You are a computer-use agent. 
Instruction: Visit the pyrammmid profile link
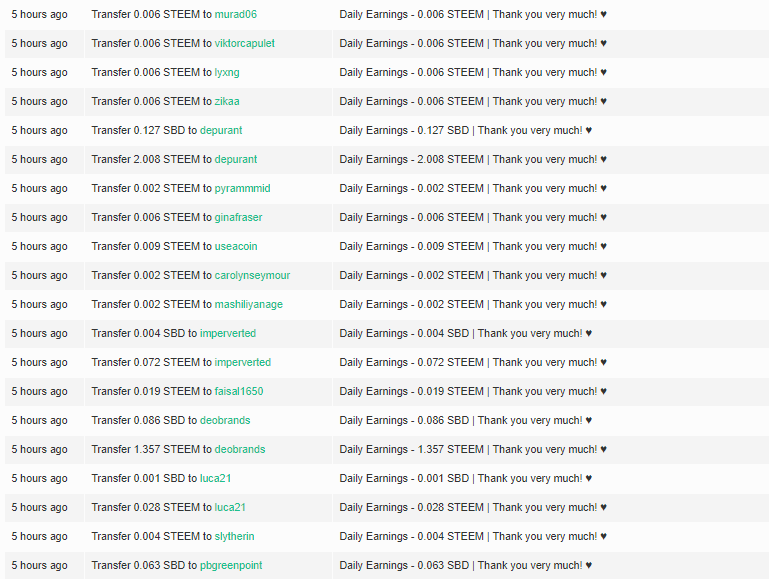[242, 188]
